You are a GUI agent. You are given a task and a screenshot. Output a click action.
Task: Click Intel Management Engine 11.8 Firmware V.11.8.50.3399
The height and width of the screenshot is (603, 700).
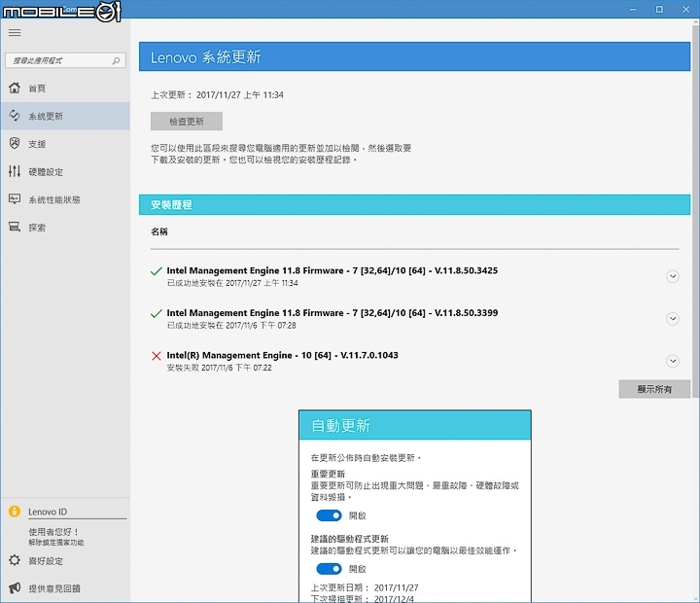(x=332, y=312)
